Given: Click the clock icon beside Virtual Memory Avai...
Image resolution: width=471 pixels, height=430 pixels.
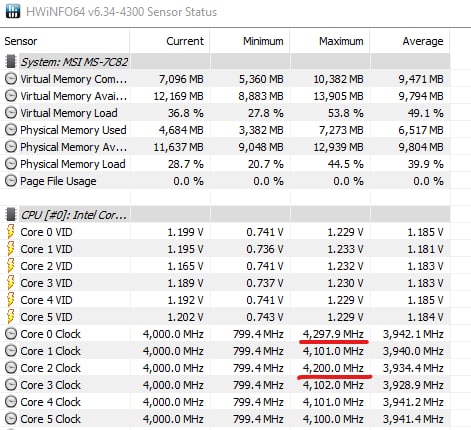Looking at the screenshot, I should [x=11, y=96].
